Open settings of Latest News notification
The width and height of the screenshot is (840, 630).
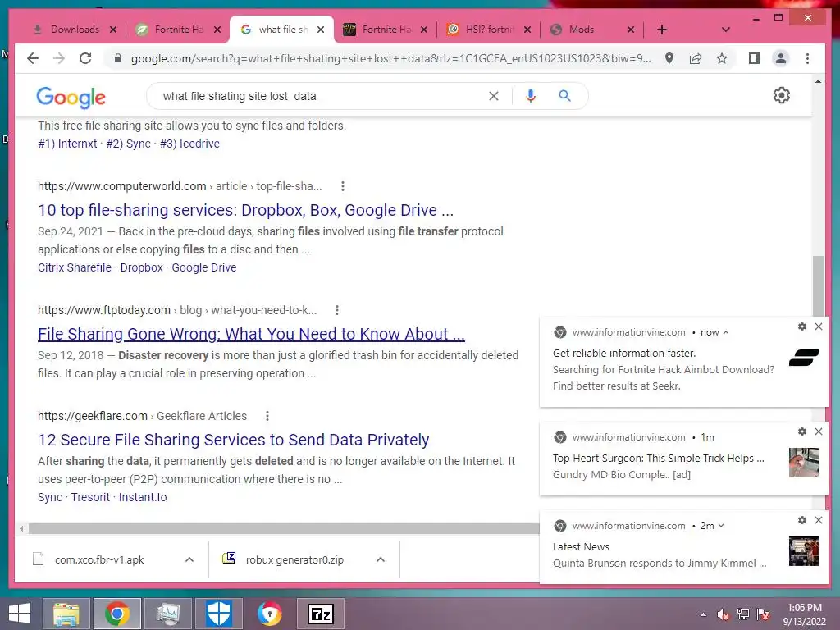click(x=802, y=520)
